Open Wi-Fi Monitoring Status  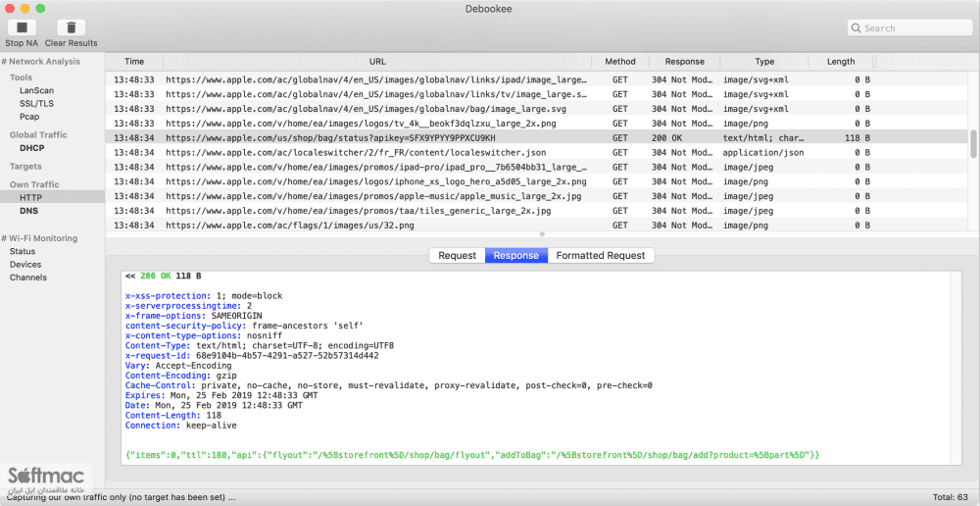pos(22,251)
